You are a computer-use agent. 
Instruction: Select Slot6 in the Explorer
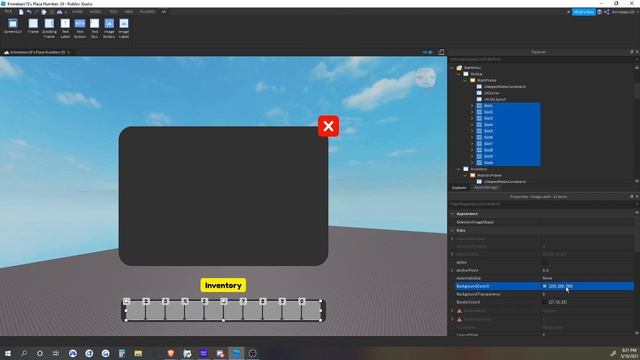click(488, 137)
